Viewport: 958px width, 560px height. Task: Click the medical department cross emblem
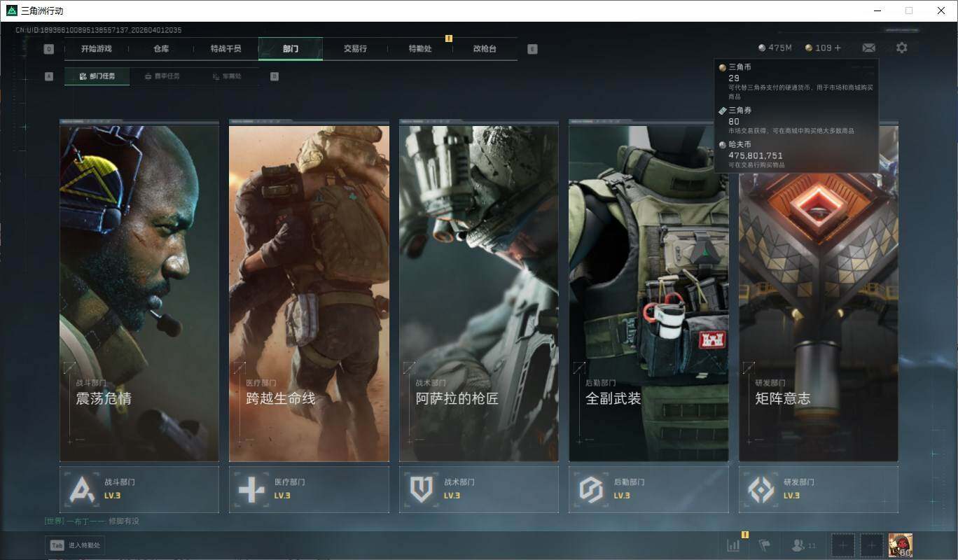[251, 489]
